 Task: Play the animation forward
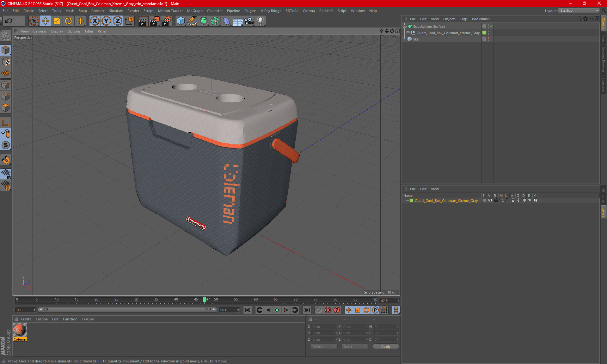pos(277,310)
